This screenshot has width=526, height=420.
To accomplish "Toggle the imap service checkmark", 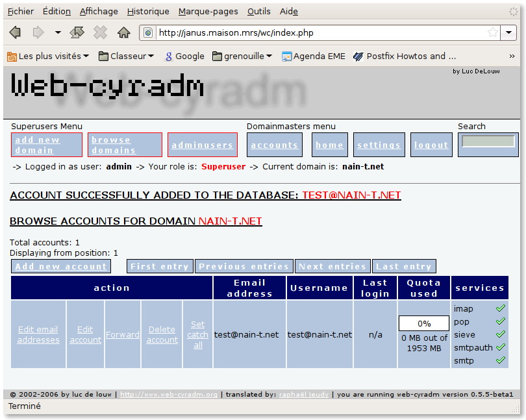I will click(x=500, y=309).
